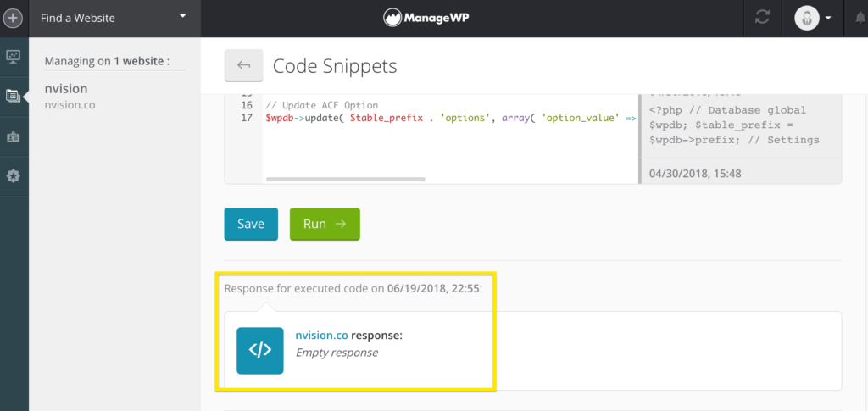Open the user profile avatar menu
This screenshot has width=868, height=411.
click(x=813, y=18)
